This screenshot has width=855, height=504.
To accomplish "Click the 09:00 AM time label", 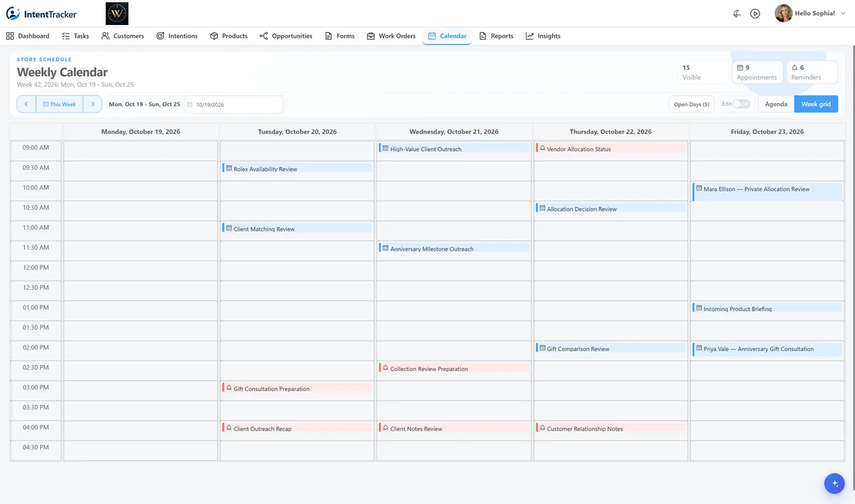I will 36,148.
